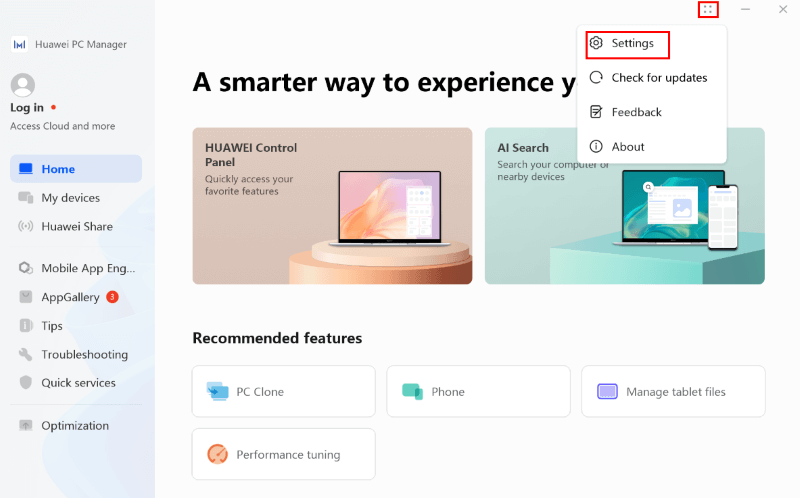This screenshot has height=498, width=800.
Task: Click the Tips book icon
Action: pyautogui.click(x=26, y=326)
